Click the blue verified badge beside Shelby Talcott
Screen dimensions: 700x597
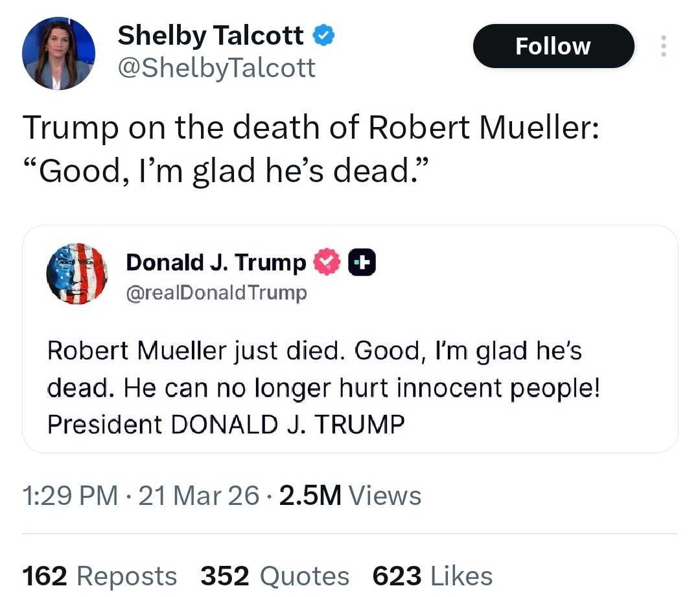point(324,36)
